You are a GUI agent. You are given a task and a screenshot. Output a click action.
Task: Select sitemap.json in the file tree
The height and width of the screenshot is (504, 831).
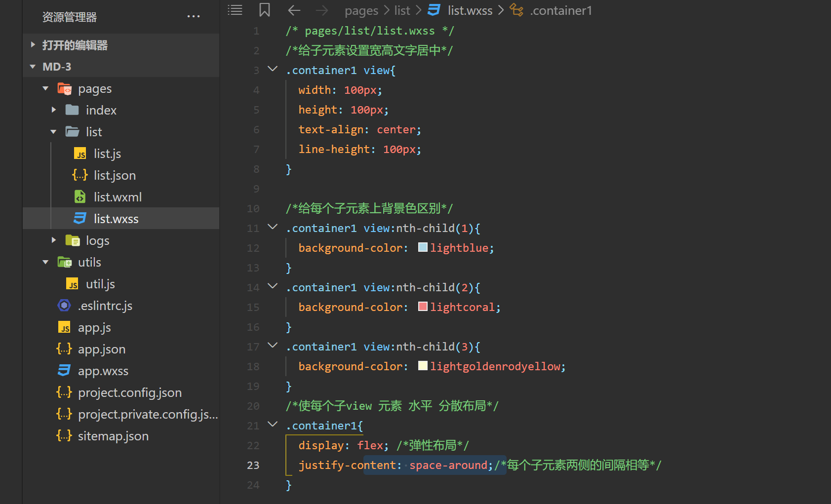coord(113,436)
